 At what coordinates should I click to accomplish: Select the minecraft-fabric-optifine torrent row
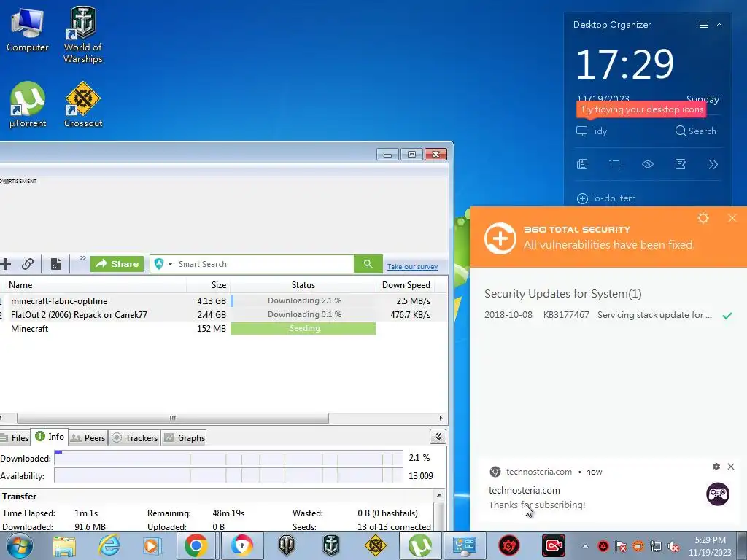click(224, 301)
